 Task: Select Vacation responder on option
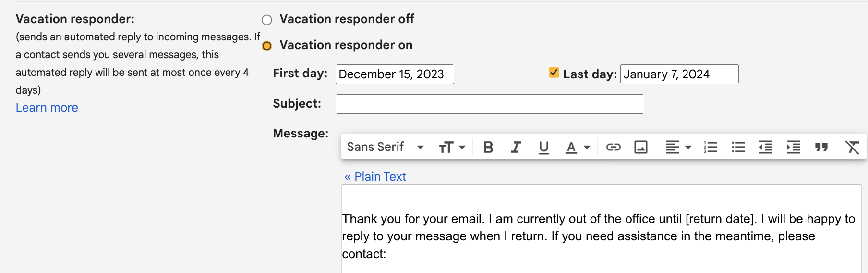[267, 46]
